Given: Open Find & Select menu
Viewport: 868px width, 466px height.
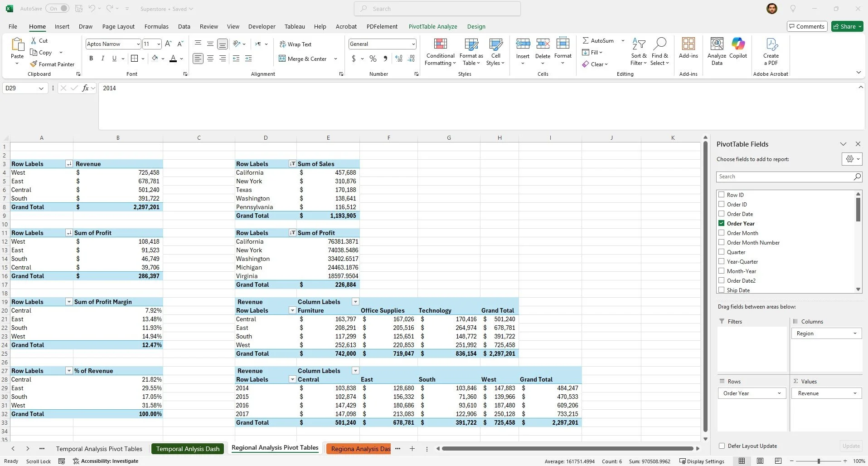Looking at the screenshot, I should pos(659,52).
